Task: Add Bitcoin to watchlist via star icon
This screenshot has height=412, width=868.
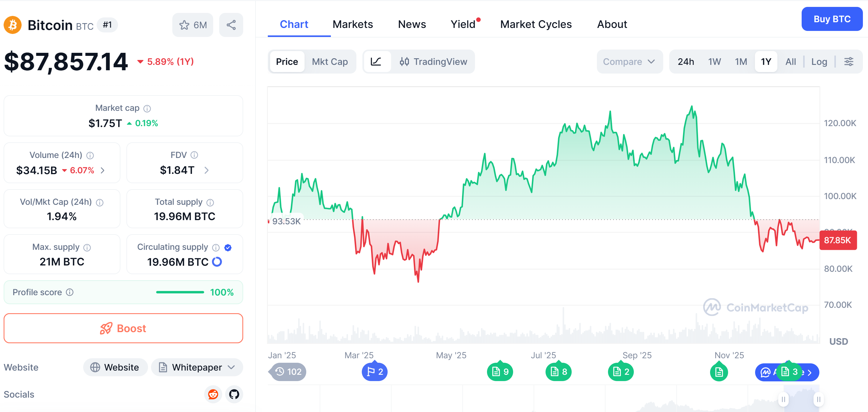Action: pyautogui.click(x=185, y=24)
